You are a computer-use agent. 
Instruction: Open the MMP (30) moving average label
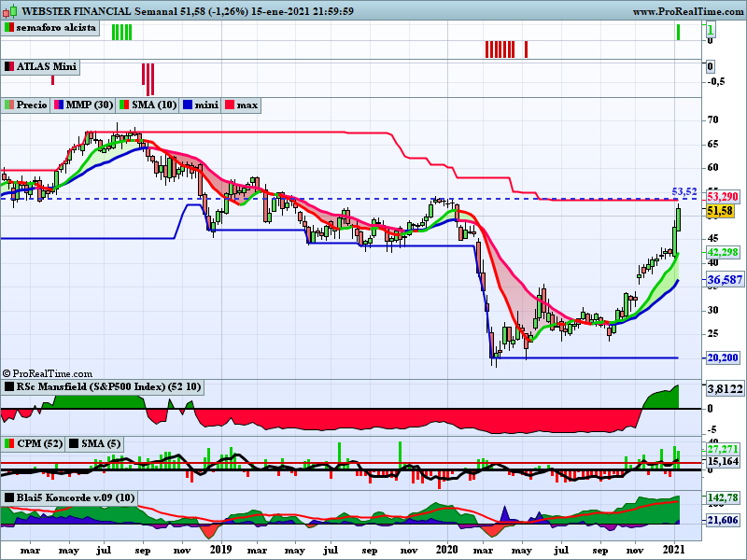(90, 105)
